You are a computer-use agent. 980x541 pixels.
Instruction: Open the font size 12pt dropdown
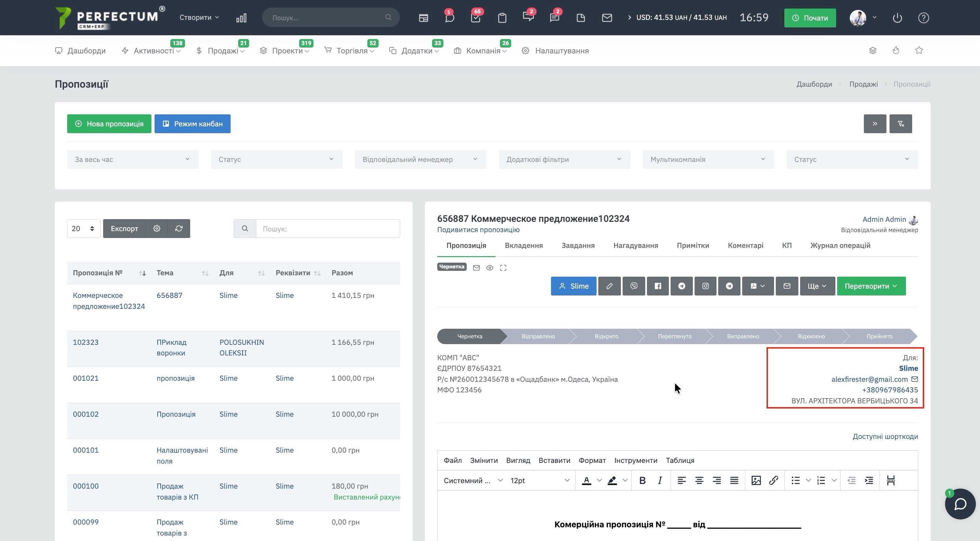coord(539,480)
